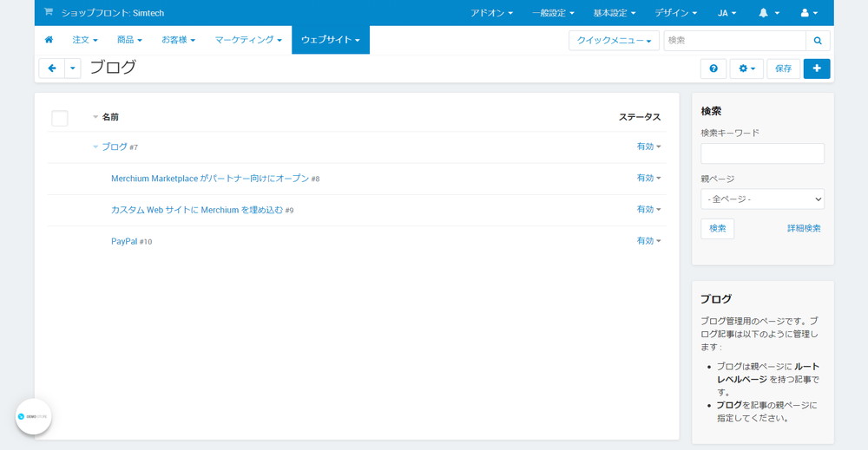Focus the 検索キーワード keyword input

coord(762,153)
